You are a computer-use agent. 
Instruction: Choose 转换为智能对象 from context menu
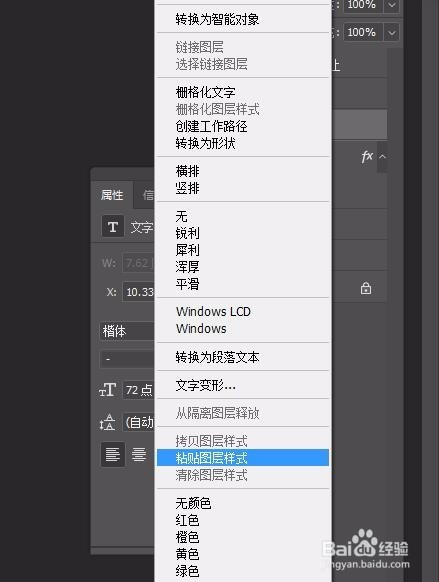[x=243, y=19]
